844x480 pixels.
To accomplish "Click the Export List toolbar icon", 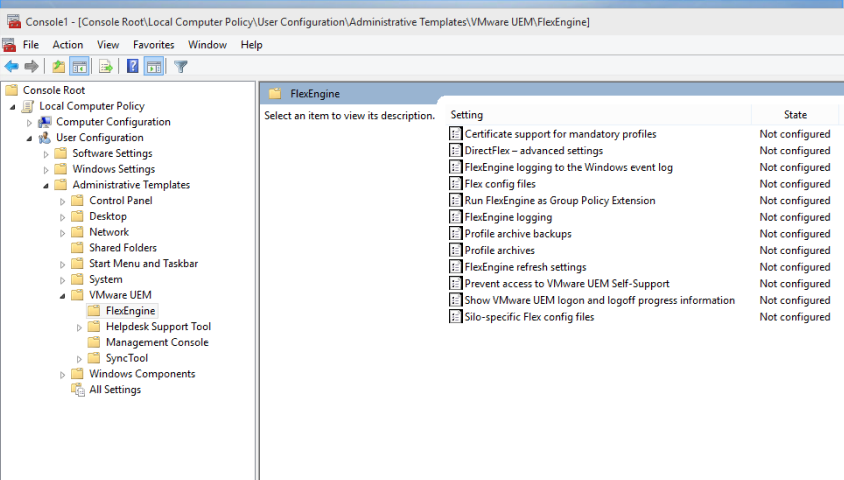I will pyautogui.click(x=105, y=67).
